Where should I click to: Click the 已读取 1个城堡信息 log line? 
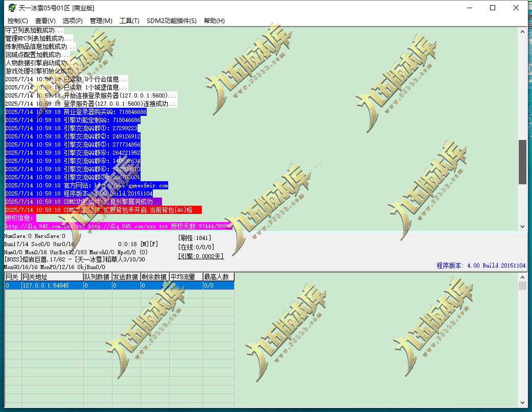(x=66, y=87)
